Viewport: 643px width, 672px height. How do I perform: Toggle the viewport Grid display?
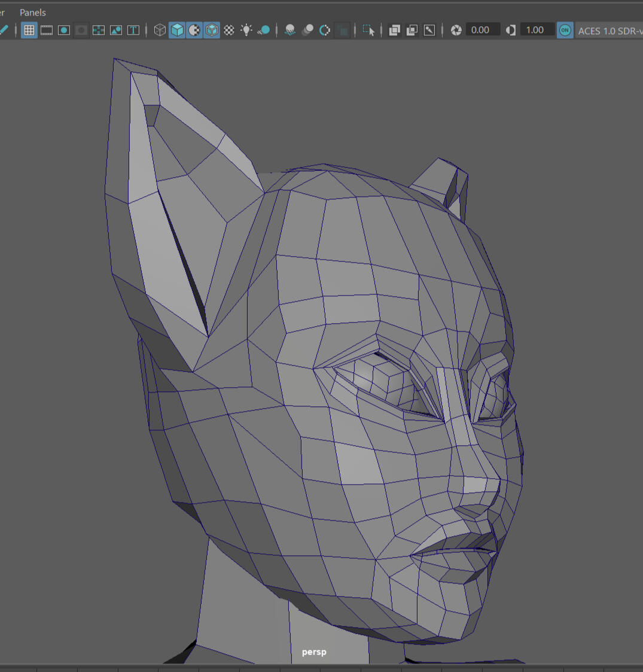[29, 30]
